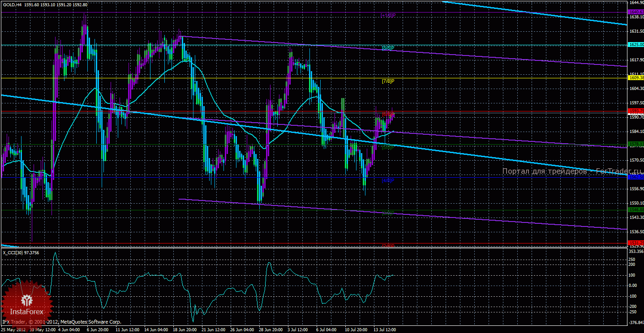The width and height of the screenshot is (644, 333).
Task: Click the 1562.50 blue price tag
Action: pos(636,177)
